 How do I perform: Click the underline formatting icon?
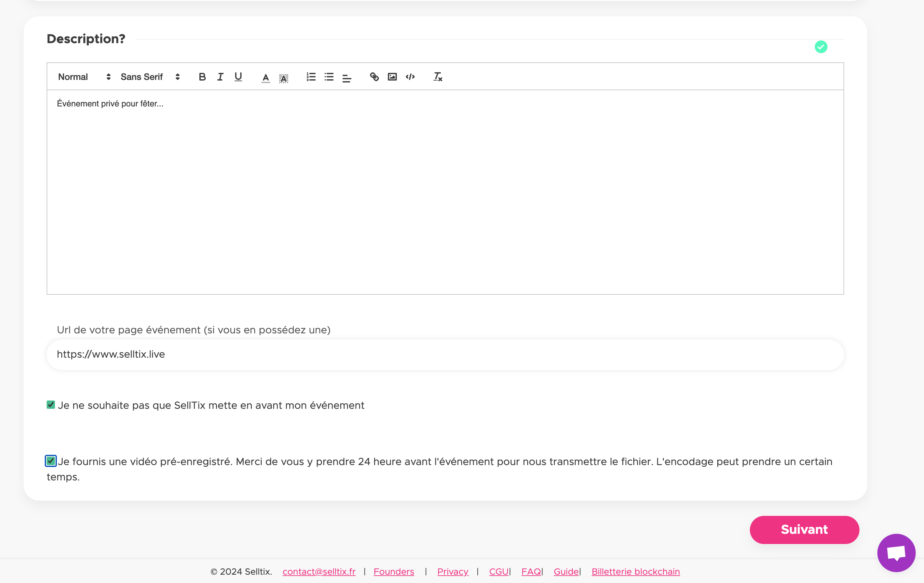[238, 77]
